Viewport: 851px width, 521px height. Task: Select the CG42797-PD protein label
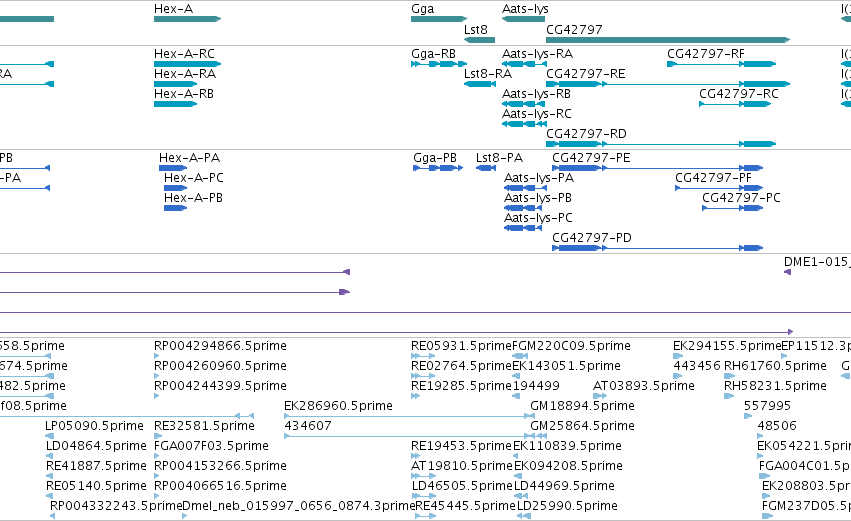(592, 238)
